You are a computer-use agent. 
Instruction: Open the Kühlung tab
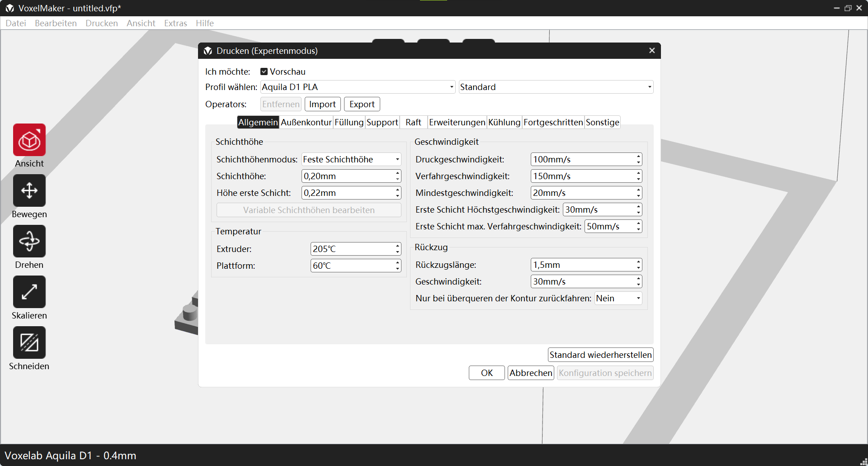(x=504, y=122)
